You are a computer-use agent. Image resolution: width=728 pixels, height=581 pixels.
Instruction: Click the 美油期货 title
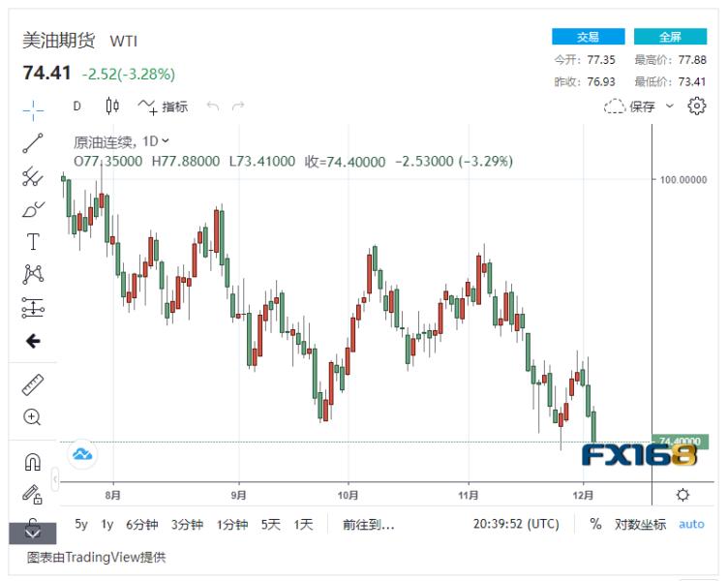pos(59,41)
